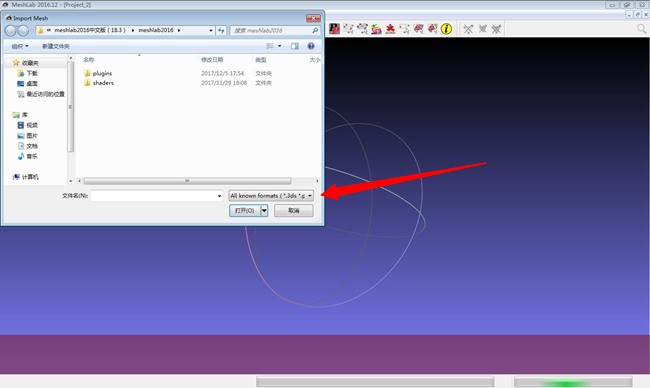Open the All known formats dropdown
Screen dimensions: 650x388
[x=271, y=196]
